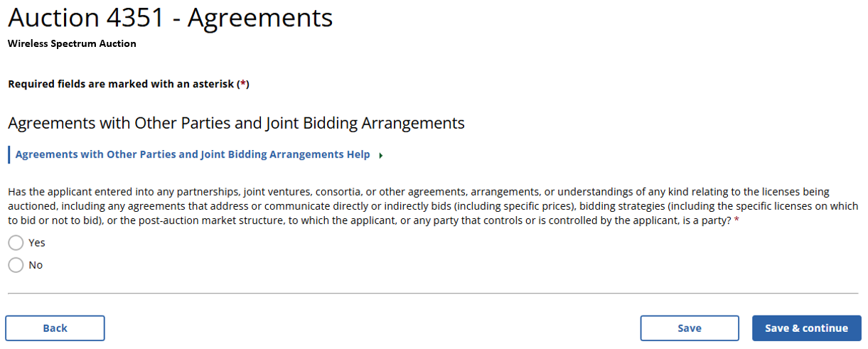This screenshot has width=868, height=349.
Task: Click red asterisk in required fields note
Action: tap(243, 85)
